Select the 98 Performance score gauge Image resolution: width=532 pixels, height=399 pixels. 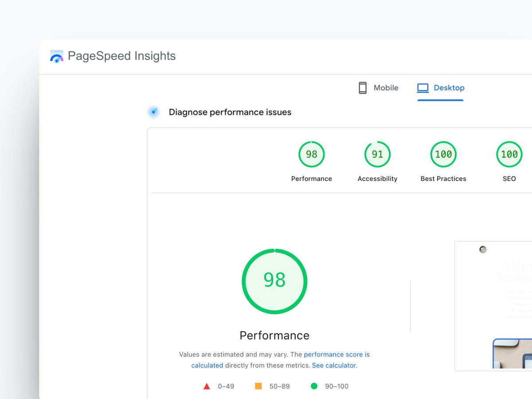click(x=312, y=154)
